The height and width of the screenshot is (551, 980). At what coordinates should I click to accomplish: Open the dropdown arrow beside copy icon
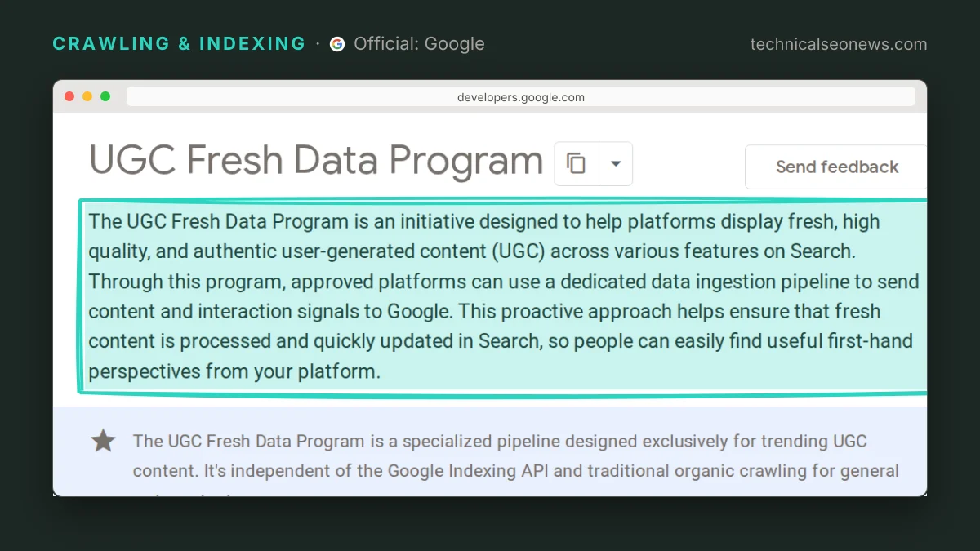(616, 163)
